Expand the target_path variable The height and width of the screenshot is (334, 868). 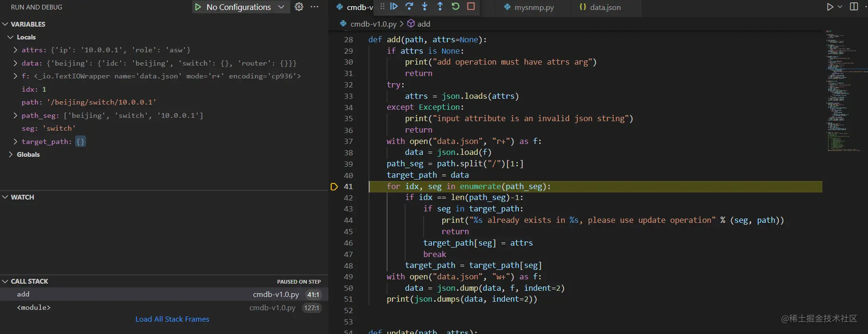tap(16, 142)
